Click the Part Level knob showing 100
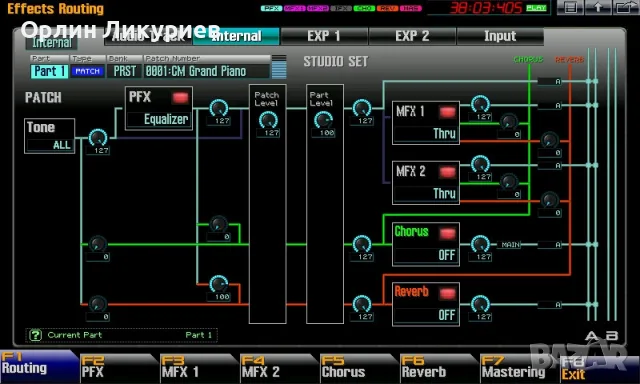 [323, 120]
